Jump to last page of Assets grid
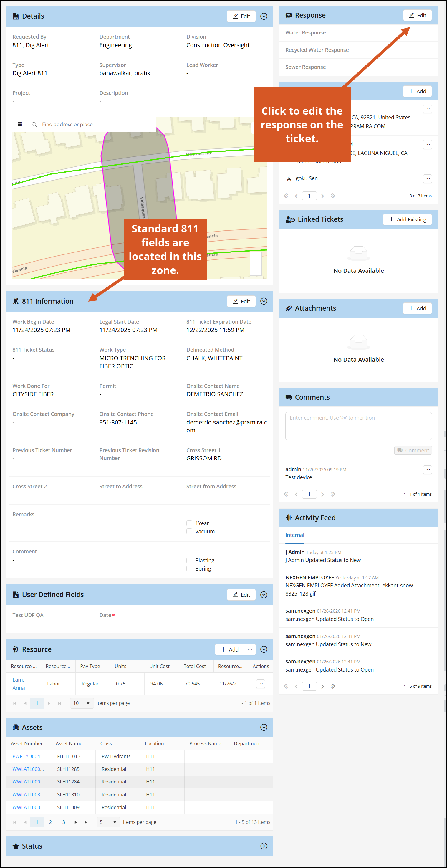Viewport: 447px width, 868px height. coord(86,822)
